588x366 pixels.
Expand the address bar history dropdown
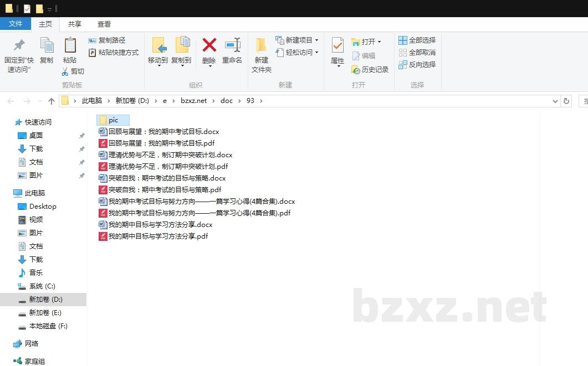pos(556,101)
